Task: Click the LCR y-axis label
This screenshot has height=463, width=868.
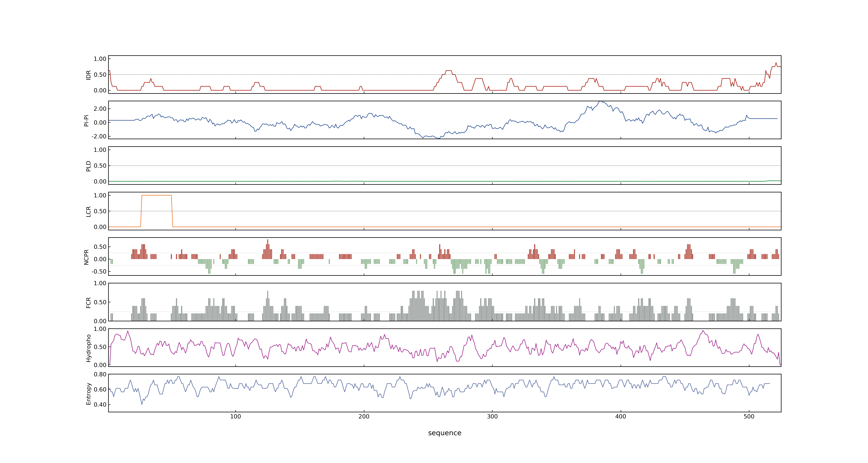Action: [88, 211]
